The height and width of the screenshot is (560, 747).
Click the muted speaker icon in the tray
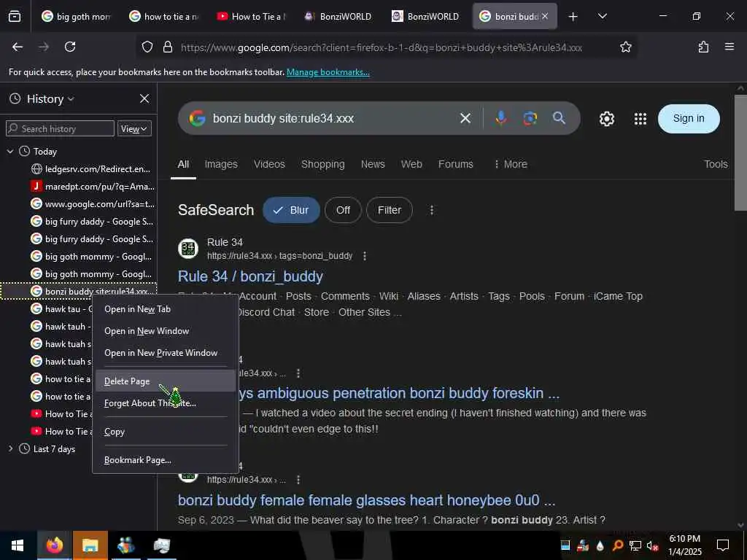click(x=651, y=545)
